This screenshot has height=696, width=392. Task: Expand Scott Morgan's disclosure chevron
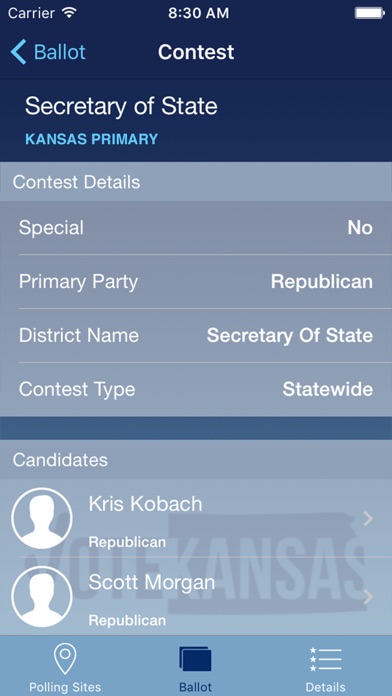click(x=368, y=597)
